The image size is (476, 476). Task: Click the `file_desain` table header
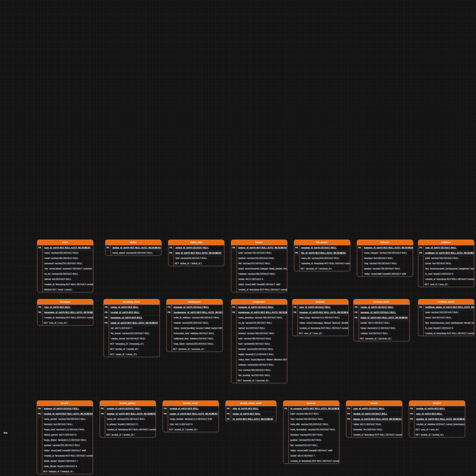322,242
